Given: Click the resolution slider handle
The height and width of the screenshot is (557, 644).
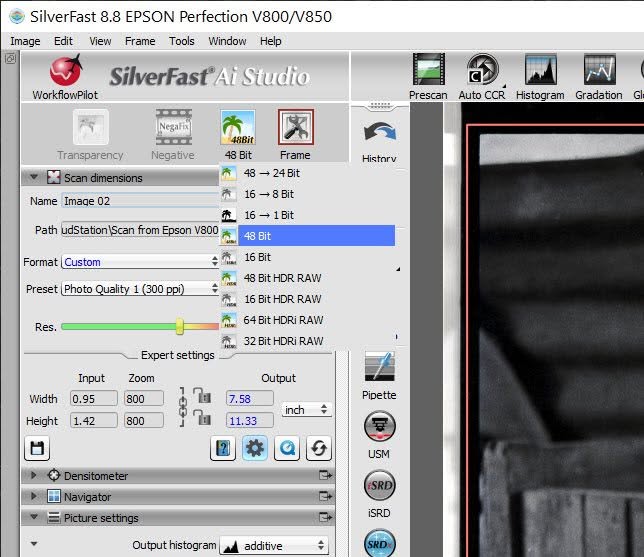Looking at the screenshot, I should click(179, 326).
